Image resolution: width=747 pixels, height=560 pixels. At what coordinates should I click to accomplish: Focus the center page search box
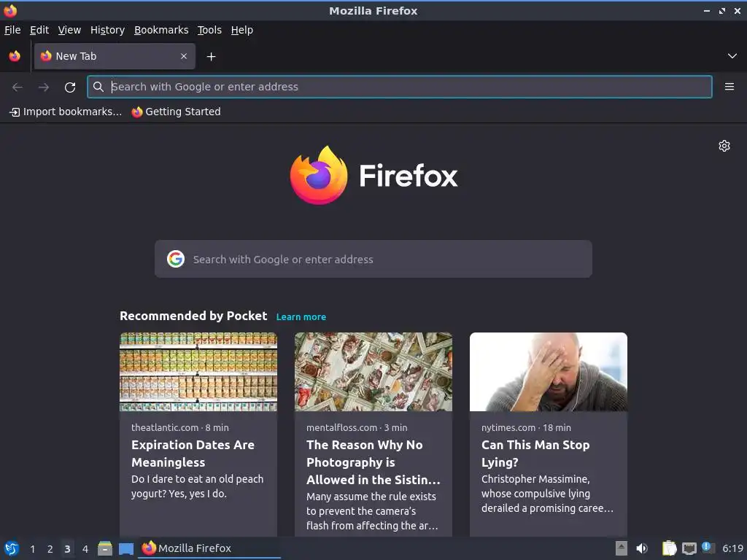[x=373, y=259]
